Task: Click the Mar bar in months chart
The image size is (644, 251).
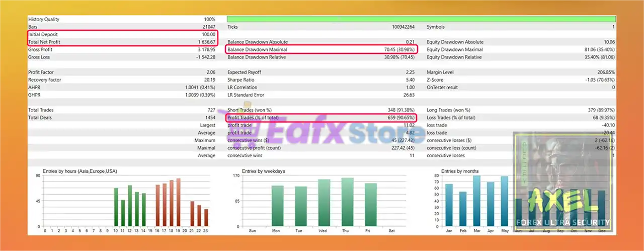Action: click(476, 201)
